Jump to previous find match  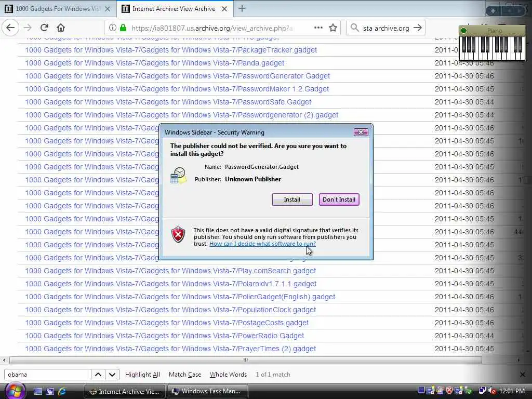click(98, 375)
